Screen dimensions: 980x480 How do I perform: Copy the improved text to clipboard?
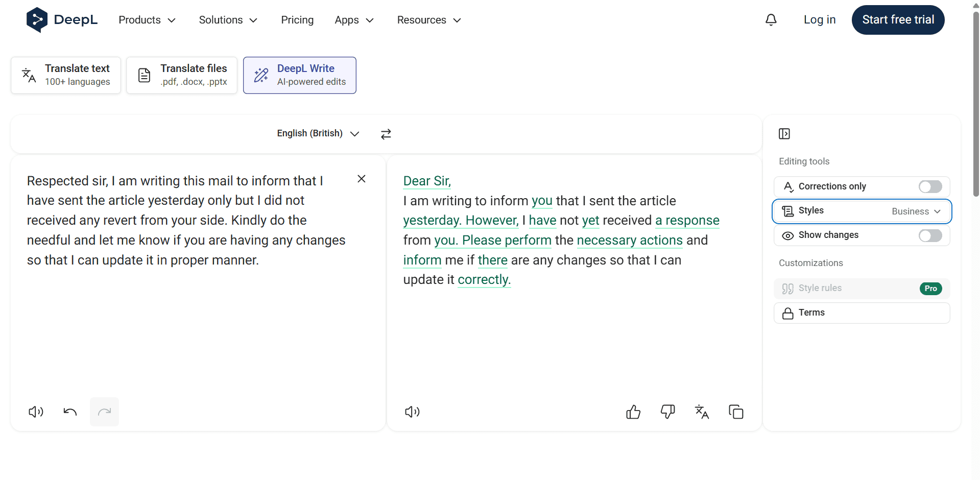[736, 412]
